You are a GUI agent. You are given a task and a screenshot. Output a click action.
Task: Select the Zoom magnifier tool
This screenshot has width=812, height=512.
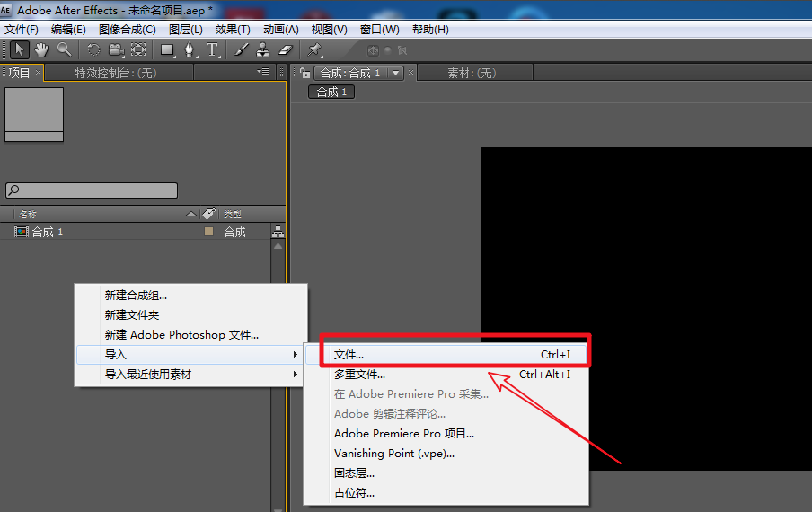point(64,50)
